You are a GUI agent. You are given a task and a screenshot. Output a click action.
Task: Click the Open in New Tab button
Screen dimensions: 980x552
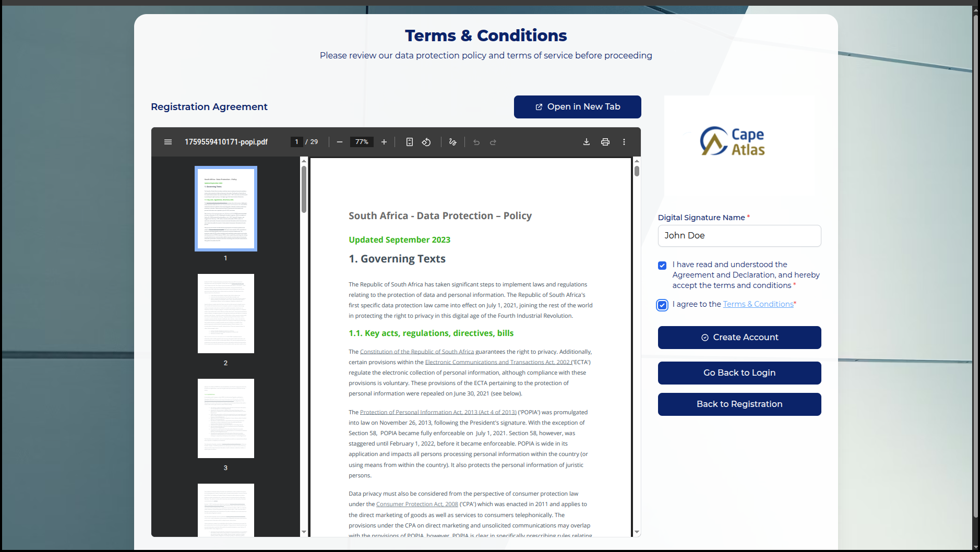(x=578, y=107)
